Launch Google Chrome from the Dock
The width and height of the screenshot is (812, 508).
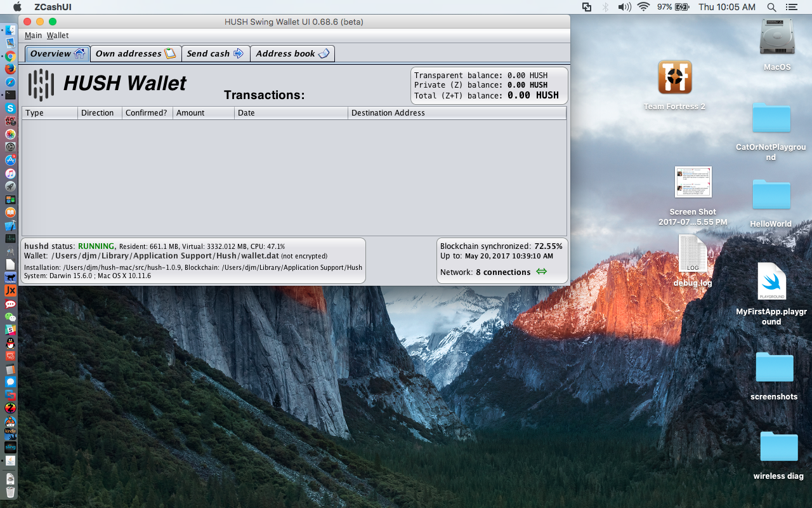(10, 57)
